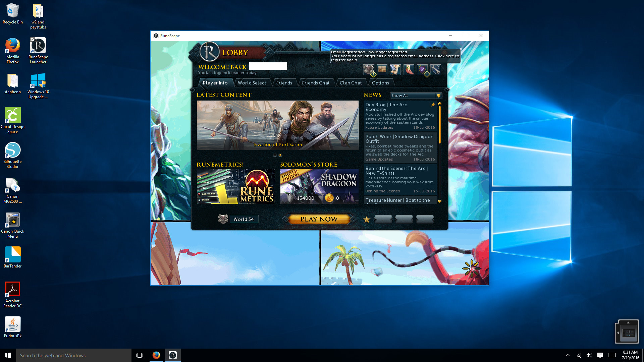The image size is (644, 362).
Task: Click the pin icon on Dev Blog news
Action: point(433,105)
